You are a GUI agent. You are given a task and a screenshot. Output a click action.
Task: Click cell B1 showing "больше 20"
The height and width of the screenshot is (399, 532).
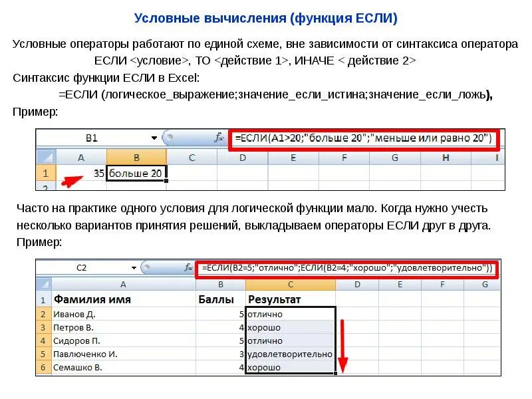pos(136,174)
